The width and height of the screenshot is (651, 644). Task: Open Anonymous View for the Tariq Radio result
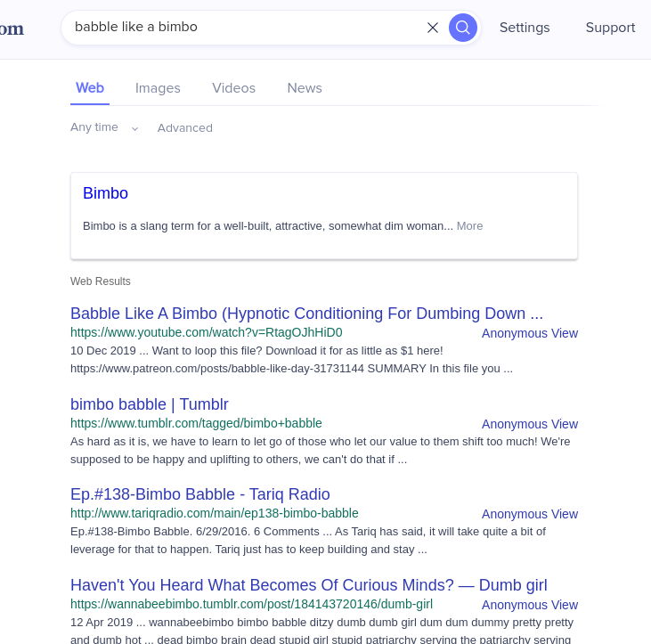pyautogui.click(x=529, y=514)
